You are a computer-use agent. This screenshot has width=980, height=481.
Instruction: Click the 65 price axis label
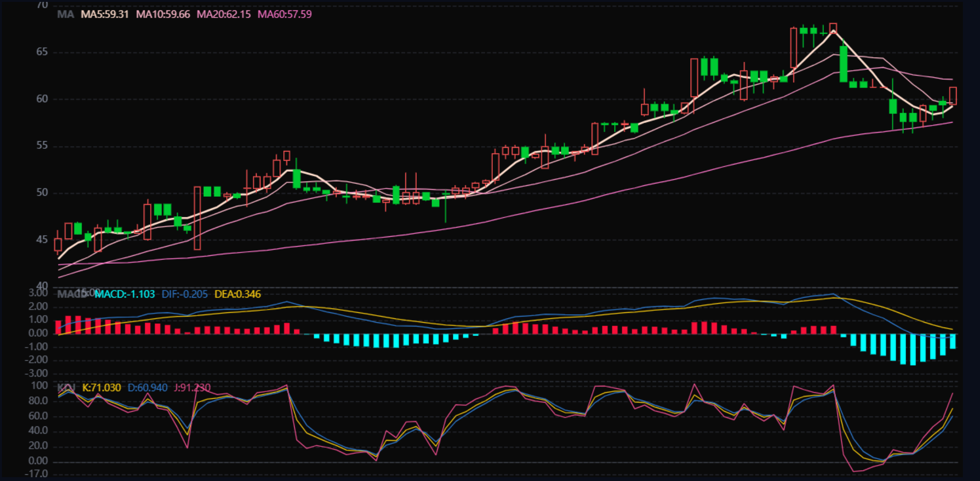click(42, 52)
